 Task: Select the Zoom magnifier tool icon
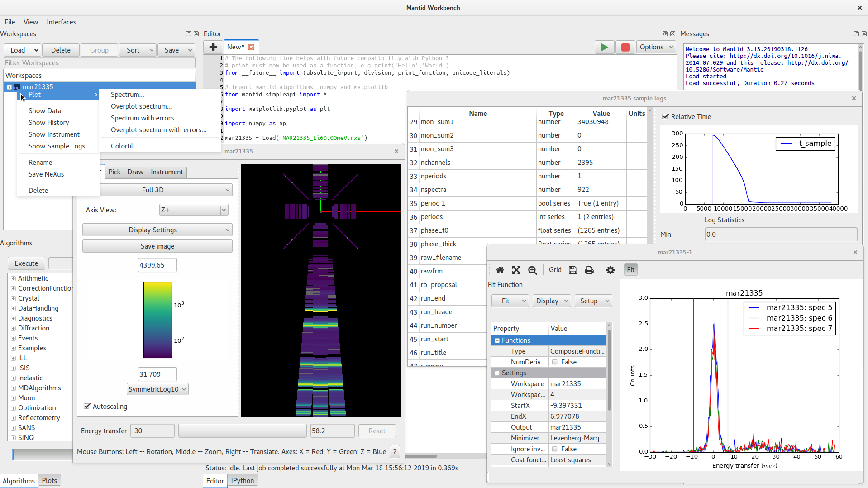point(532,270)
